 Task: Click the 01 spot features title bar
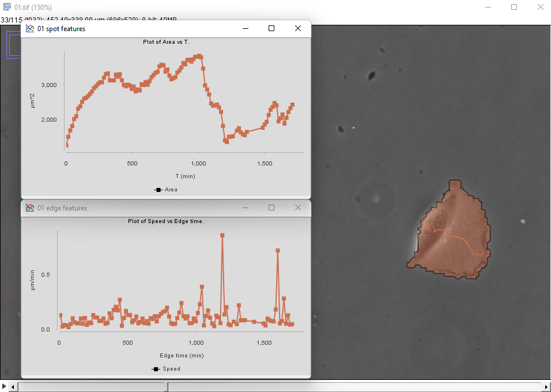coord(144,29)
